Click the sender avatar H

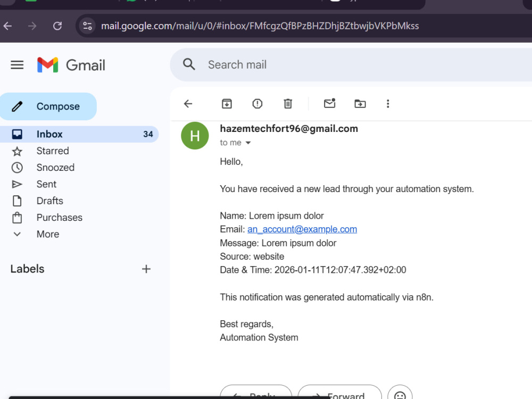click(x=195, y=136)
